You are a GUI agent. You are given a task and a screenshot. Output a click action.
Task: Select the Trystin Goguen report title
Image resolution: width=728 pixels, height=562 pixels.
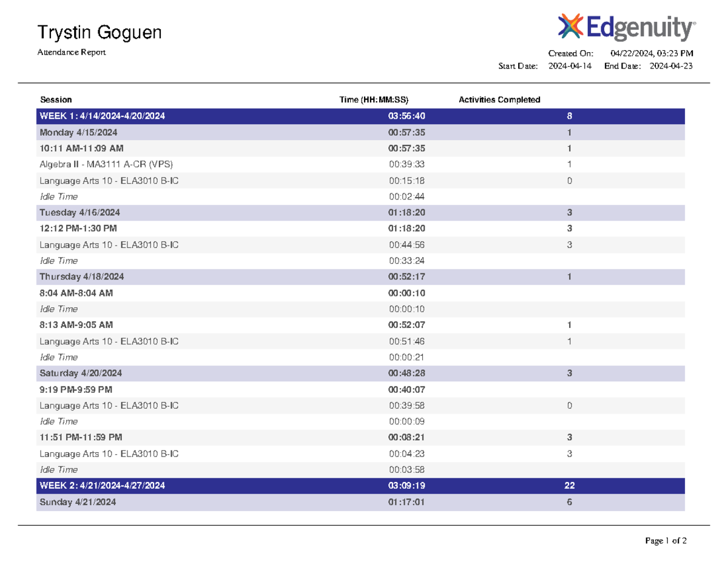pos(99,32)
